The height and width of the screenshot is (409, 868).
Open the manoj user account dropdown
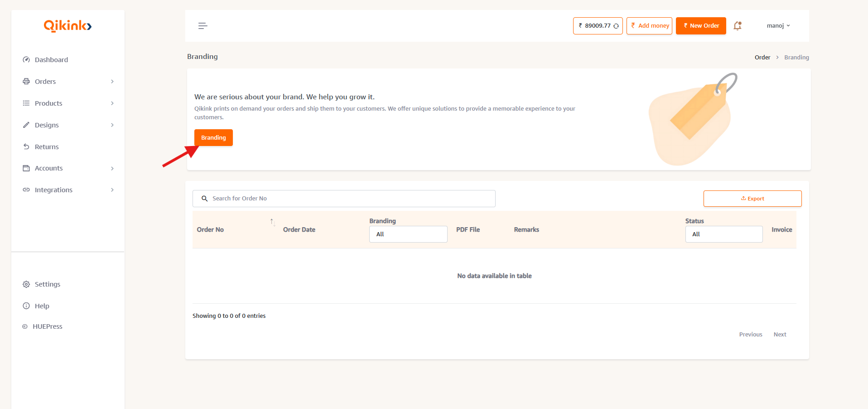(778, 26)
